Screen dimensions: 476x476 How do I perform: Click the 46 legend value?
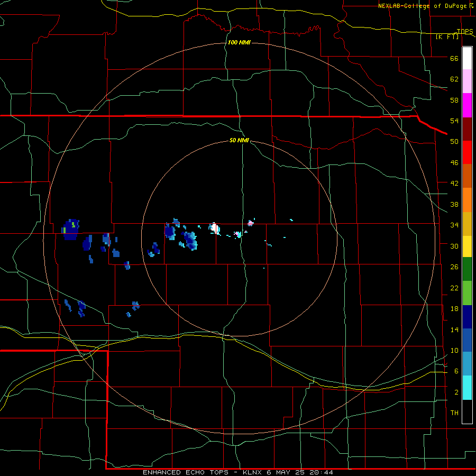click(454, 163)
